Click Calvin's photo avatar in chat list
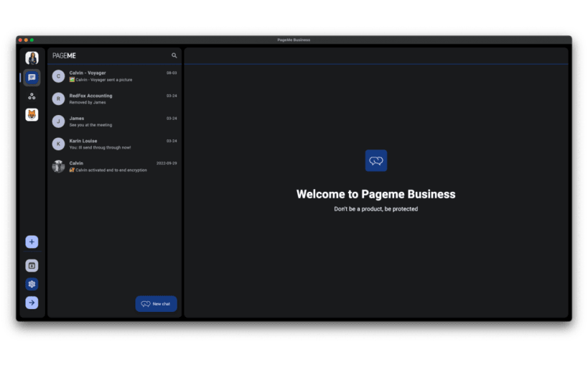 pos(58,166)
